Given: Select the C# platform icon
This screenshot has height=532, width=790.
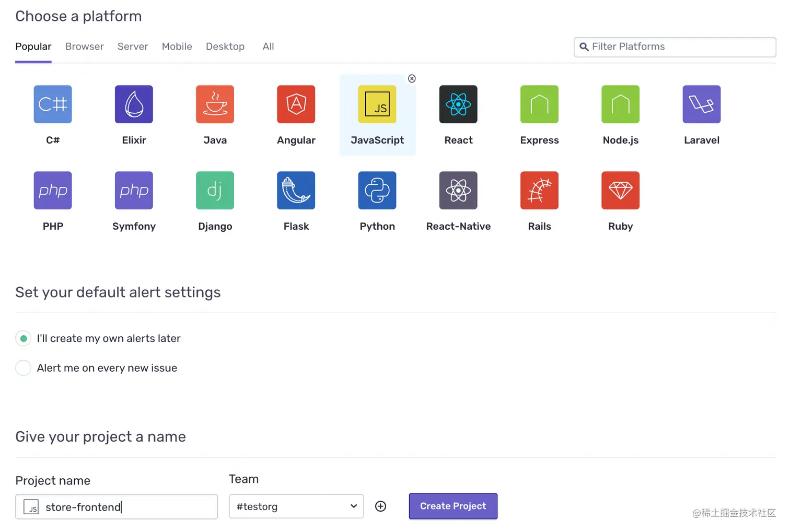Looking at the screenshot, I should (x=53, y=104).
